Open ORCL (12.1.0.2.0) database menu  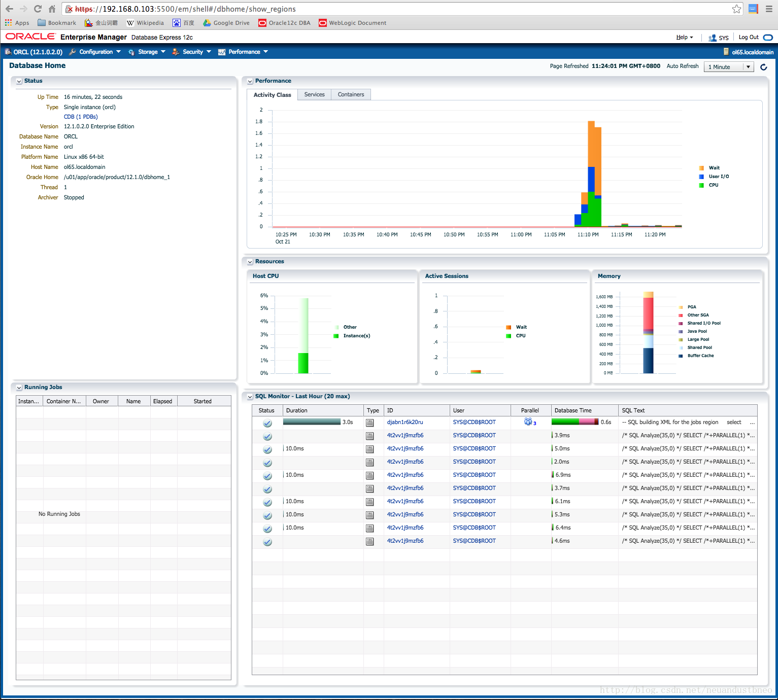(33, 52)
